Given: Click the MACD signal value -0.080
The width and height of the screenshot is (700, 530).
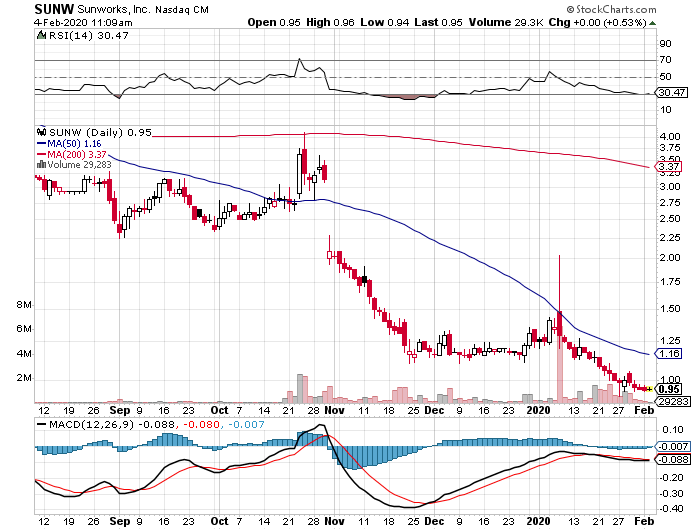Looking at the screenshot, I should [x=201, y=424].
